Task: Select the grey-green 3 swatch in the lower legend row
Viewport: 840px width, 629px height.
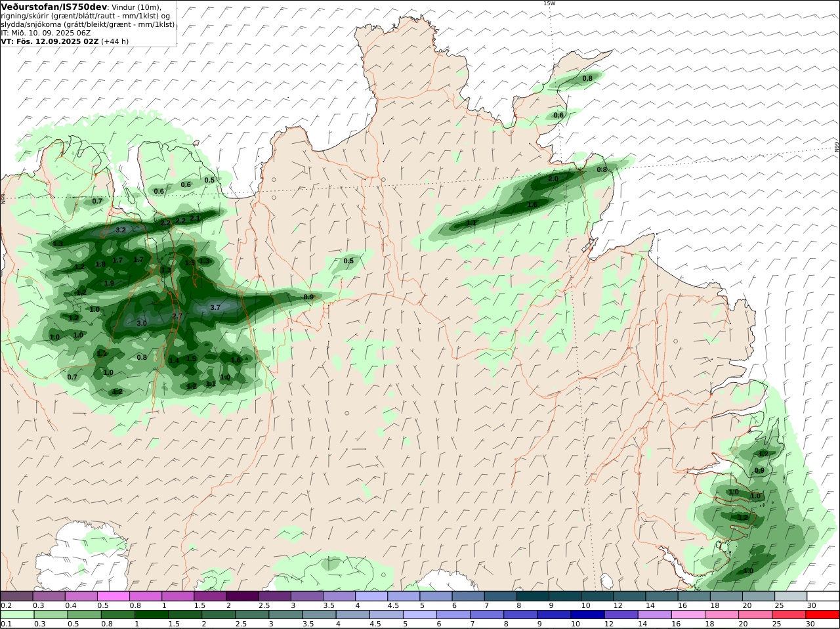Action: coord(285,615)
